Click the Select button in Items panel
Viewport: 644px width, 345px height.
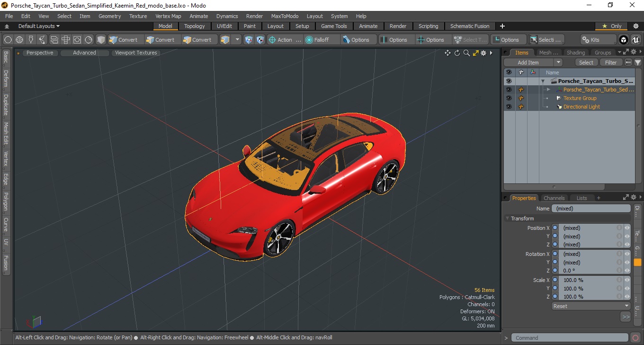click(x=586, y=63)
